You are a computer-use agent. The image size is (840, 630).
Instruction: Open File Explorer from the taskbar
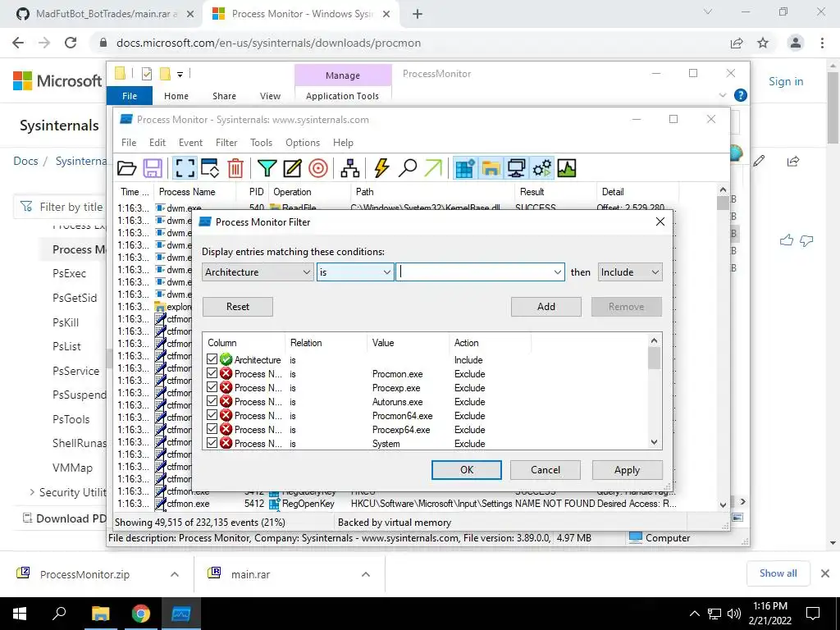pos(100,614)
